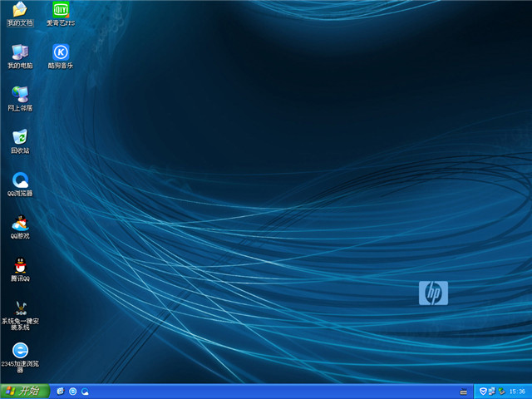Click the 爱奇艺PPS video app icon

click(60, 11)
